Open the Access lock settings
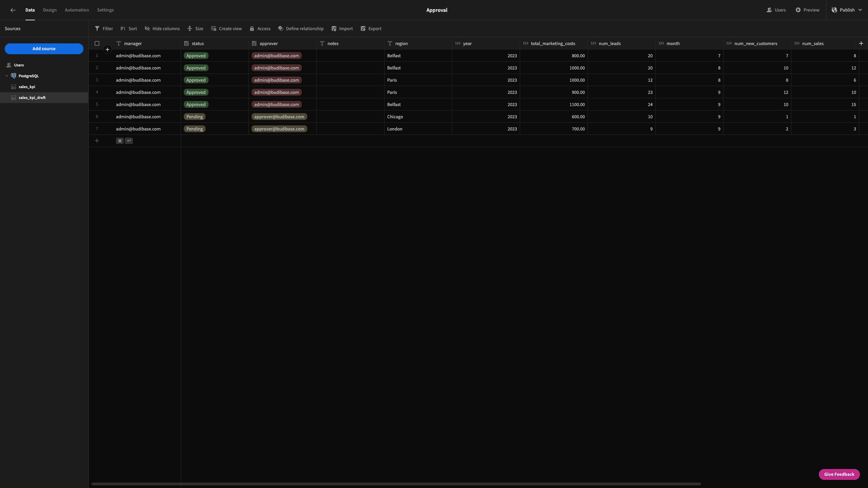Viewport: 868px width, 488px height. 260,28
